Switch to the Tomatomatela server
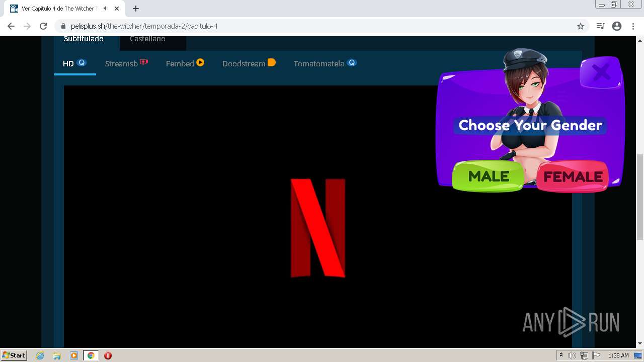This screenshot has width=644, height=362. click(325, 63)
